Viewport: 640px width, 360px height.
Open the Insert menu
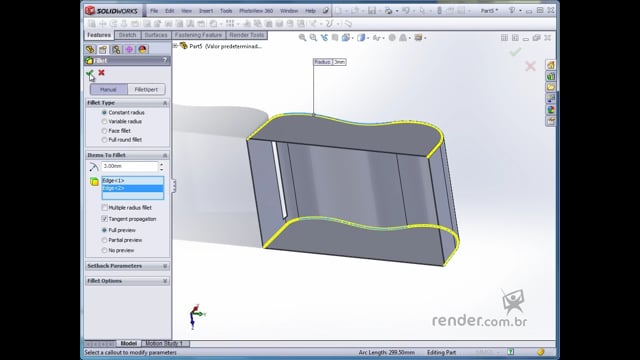(x=206, y=11)
